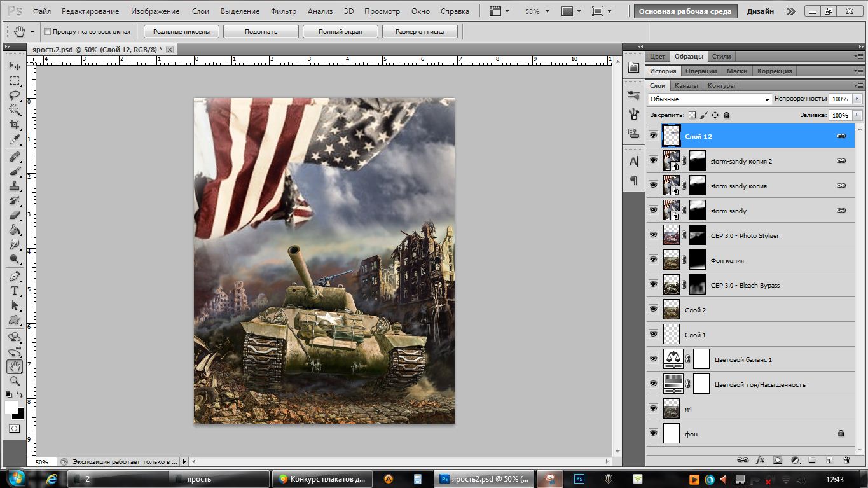Open Swatches panel group options menu

point(859,56)
